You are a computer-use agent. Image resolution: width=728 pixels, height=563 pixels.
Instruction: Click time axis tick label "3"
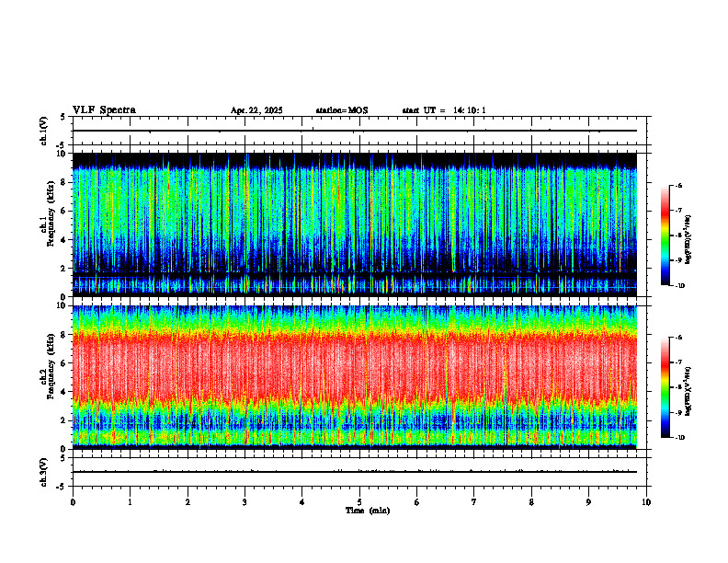point(245,502)
